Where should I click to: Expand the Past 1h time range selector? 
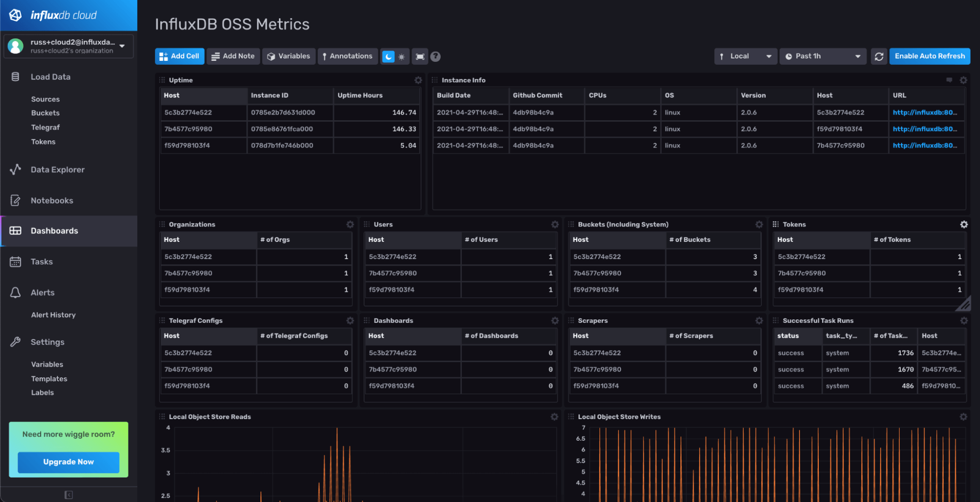point(823,56)
